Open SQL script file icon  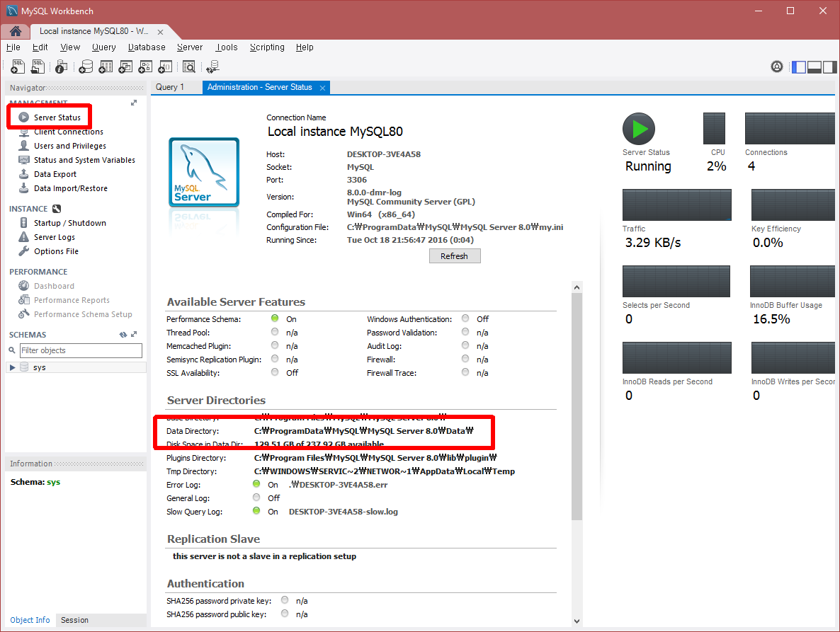click(38, 67)
